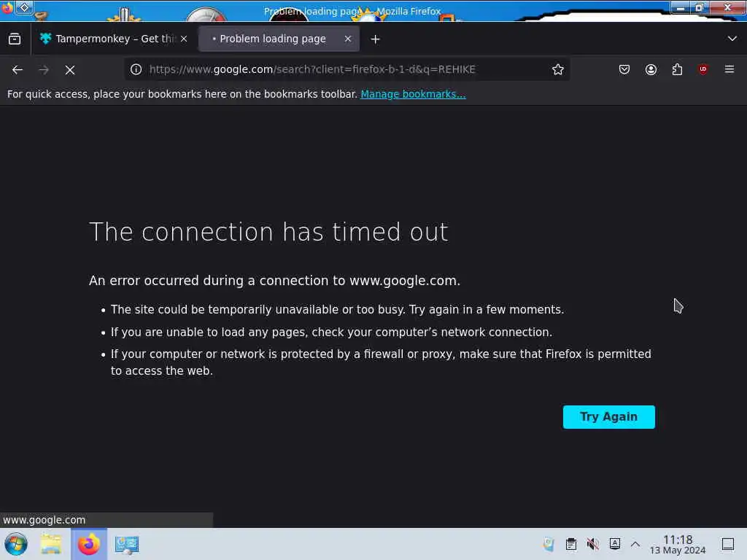
Task: Open the Firefox application hamburger menu
Action: point(729,69)
